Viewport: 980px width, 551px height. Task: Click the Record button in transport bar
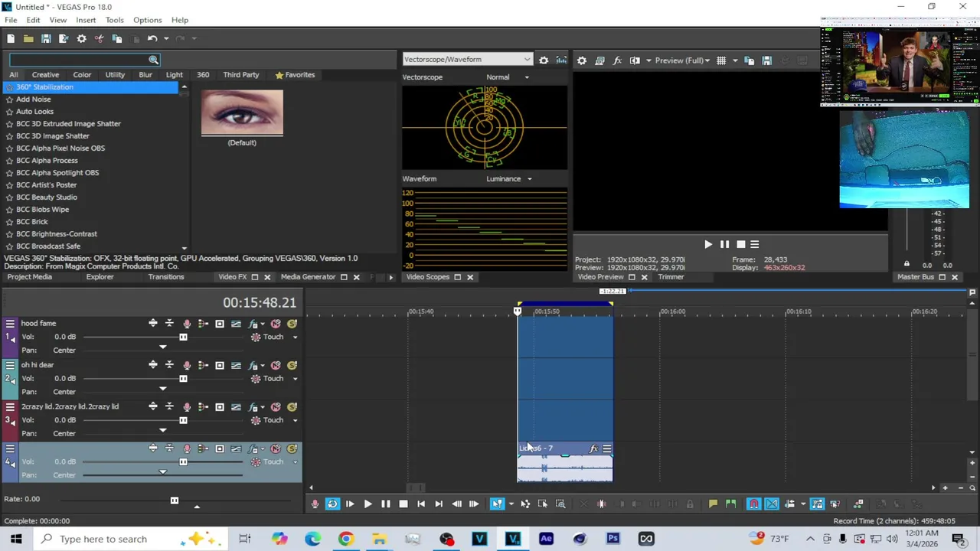[x=315, y=504]
